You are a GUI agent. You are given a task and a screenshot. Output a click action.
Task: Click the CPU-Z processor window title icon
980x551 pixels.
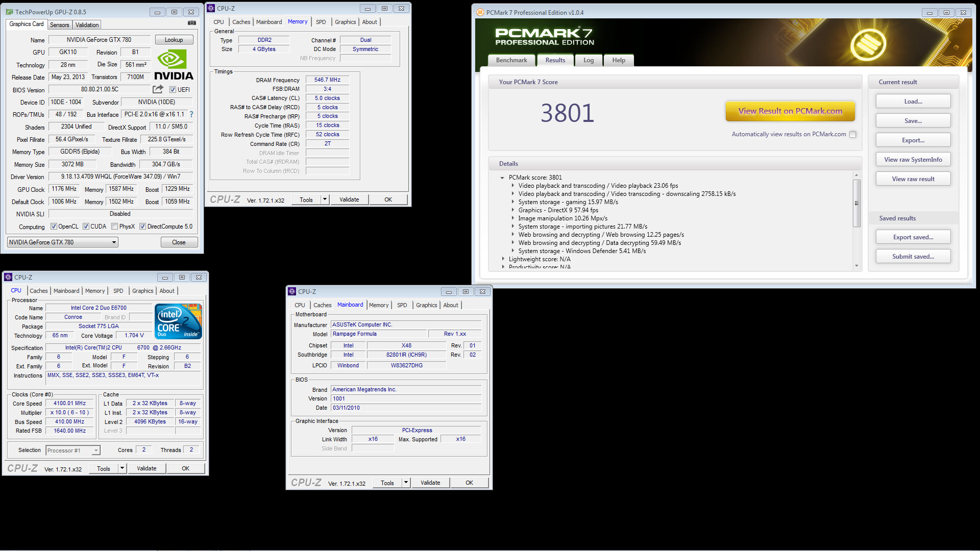coord(8,277)
